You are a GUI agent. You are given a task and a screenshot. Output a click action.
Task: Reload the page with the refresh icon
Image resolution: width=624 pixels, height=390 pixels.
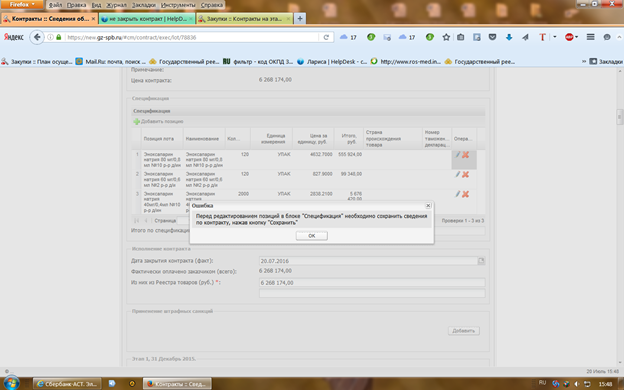pos(326,37)
